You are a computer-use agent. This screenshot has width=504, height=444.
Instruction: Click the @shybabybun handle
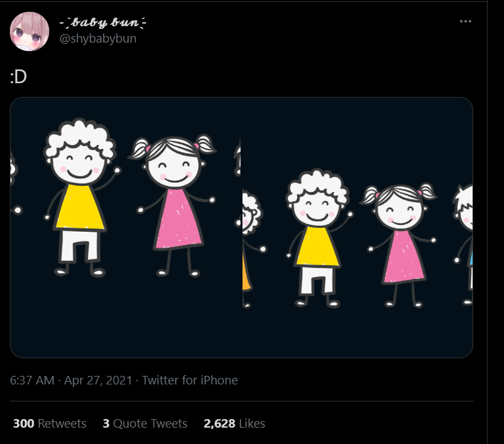tap(98, 39)
